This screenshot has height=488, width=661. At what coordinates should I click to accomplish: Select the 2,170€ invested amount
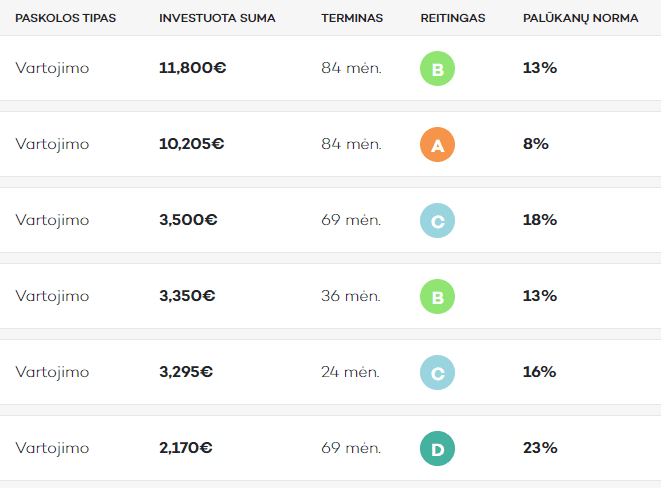185,448
